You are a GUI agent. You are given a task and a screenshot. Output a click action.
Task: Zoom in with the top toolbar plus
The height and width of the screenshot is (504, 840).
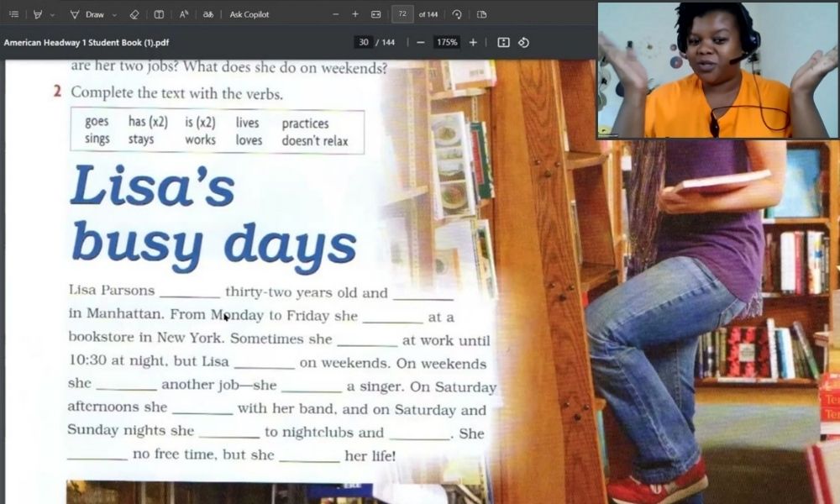355,14
